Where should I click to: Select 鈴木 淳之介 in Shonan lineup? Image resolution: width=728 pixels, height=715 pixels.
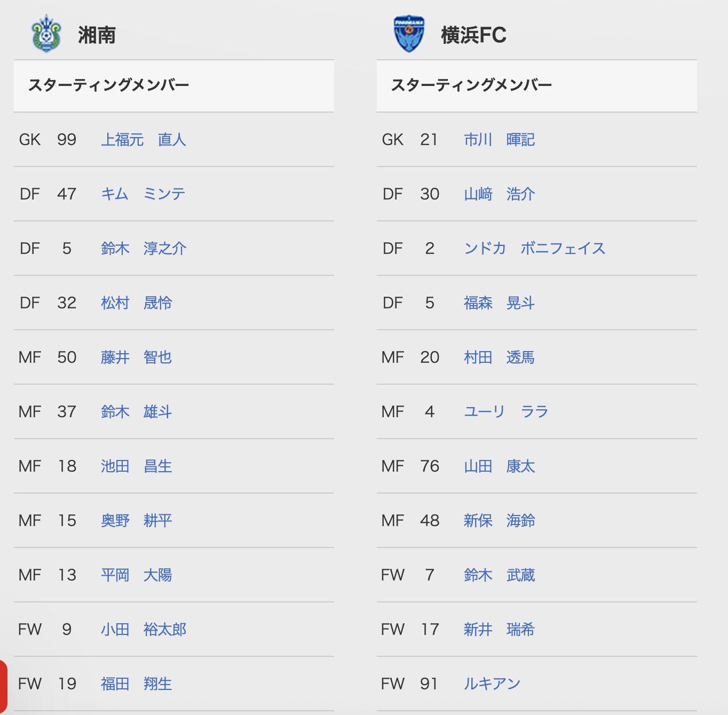pos(144,249)
